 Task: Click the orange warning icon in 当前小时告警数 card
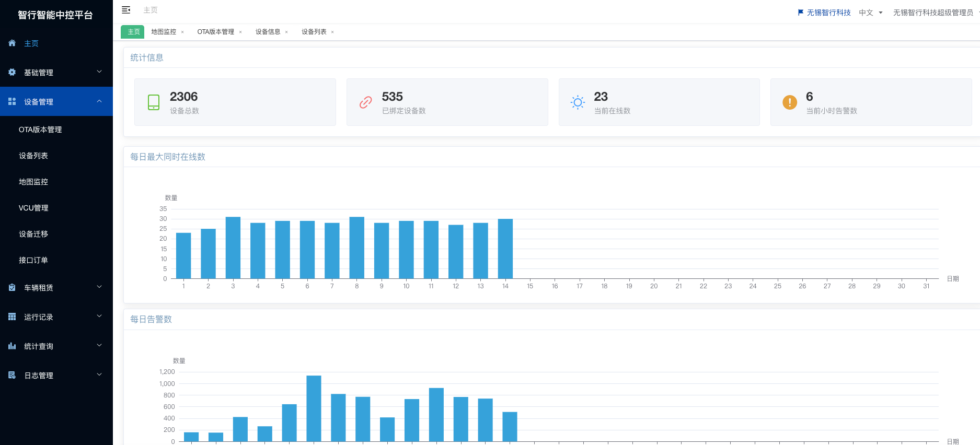pyautogui.click(x=790, y=102)
